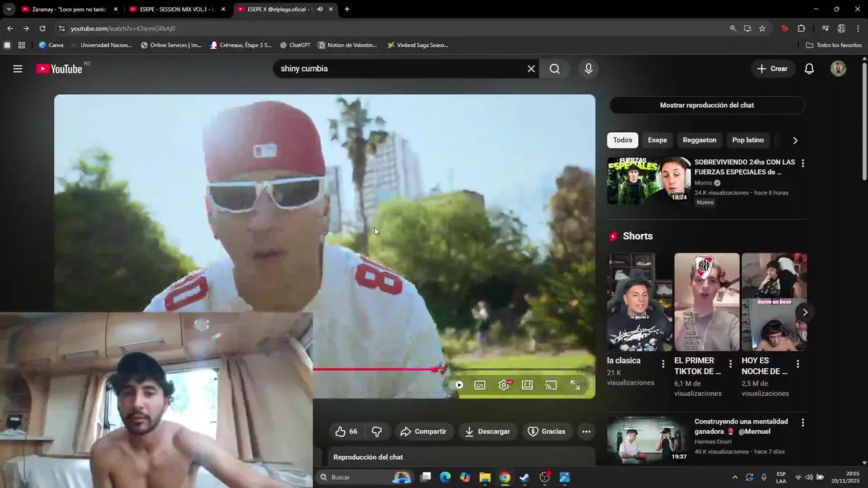
Task: Like the video (66 likes)
Action: 347,431
